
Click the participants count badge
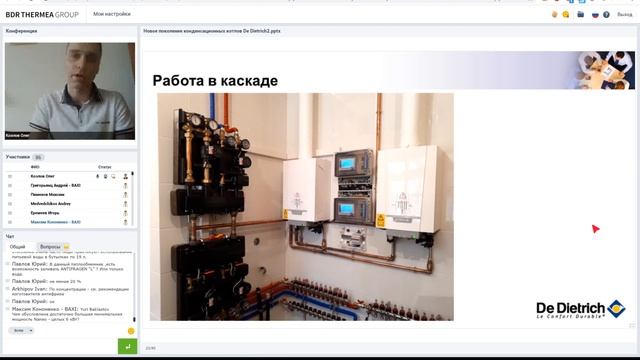tap(38, 157)
